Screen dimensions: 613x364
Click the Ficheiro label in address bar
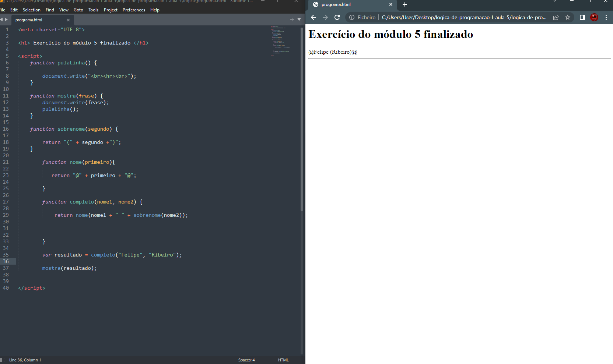pyautogui.click(x=367, y=17)
